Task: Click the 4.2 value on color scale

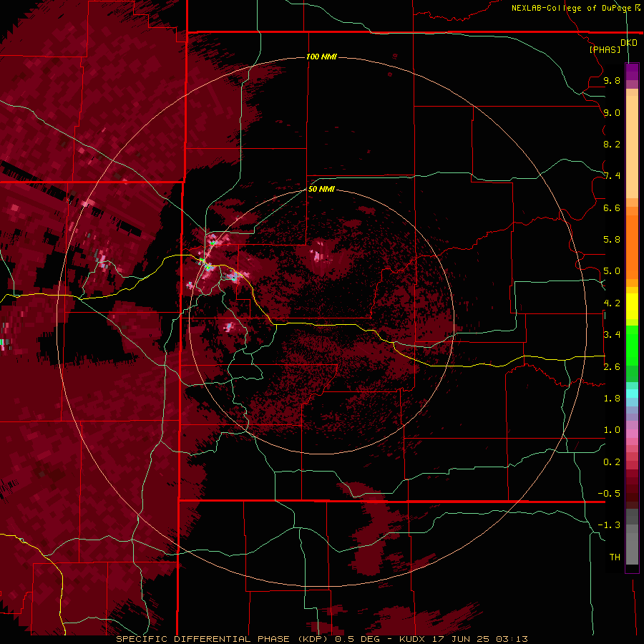Action: click(612, 303)
